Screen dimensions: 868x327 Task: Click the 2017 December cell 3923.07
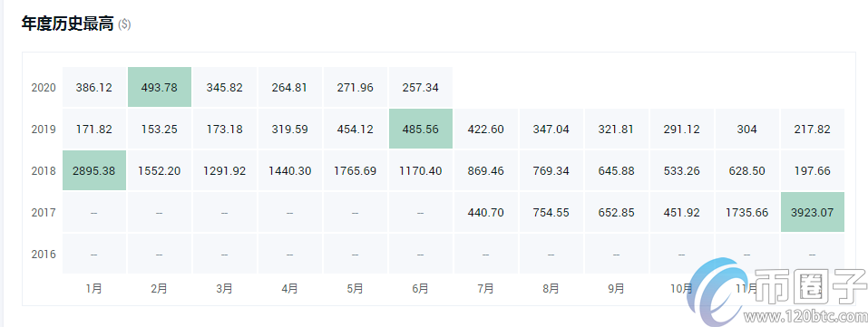[812, 212]
